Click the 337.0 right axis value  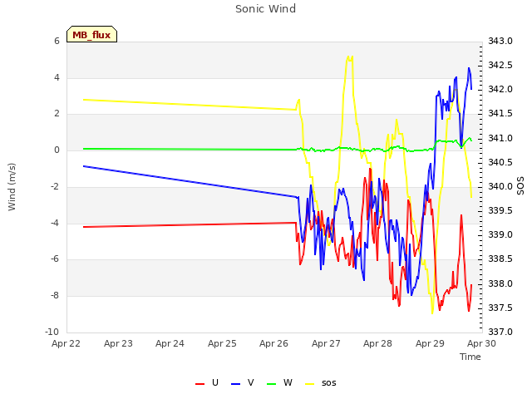[500, 332]
